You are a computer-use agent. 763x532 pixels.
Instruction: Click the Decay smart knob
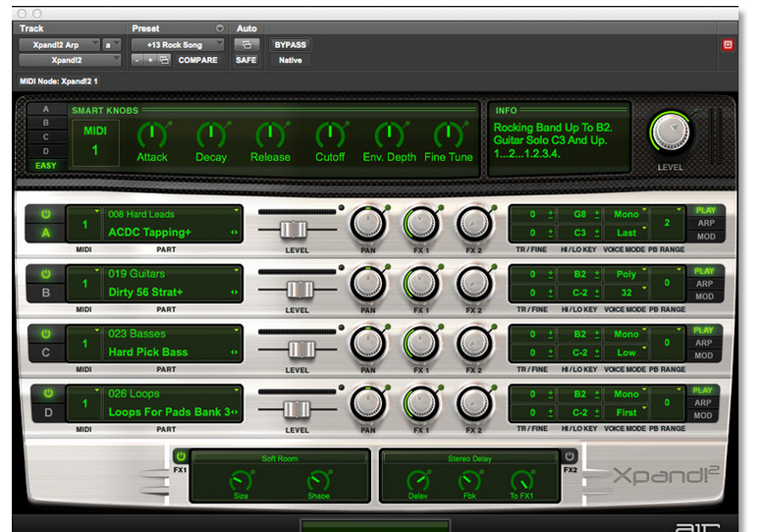click(x=211, y=134)
